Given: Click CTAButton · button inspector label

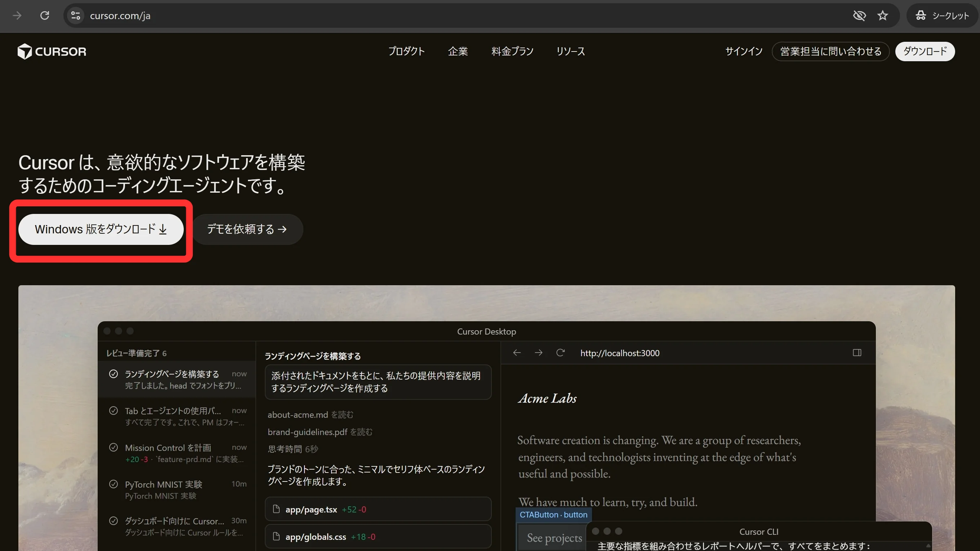Looking at the screenshot, I should [553, 515].
